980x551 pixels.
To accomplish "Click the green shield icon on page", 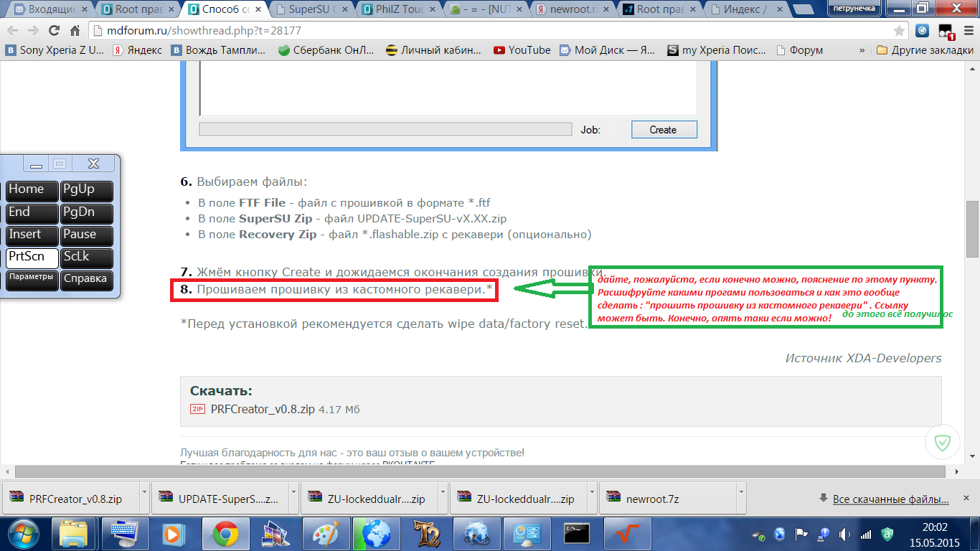I will click(943, 443).
